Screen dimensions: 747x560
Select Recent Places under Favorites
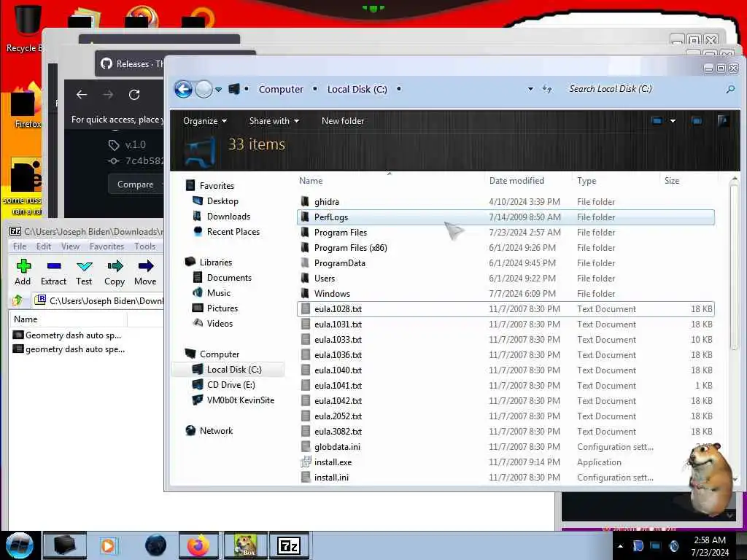click(x=233, y=231)
